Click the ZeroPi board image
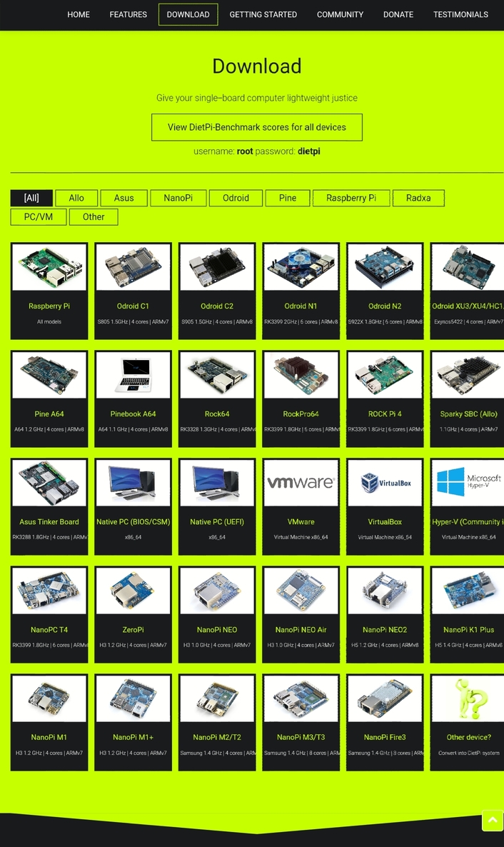504x847 pixels. (133, 591)
